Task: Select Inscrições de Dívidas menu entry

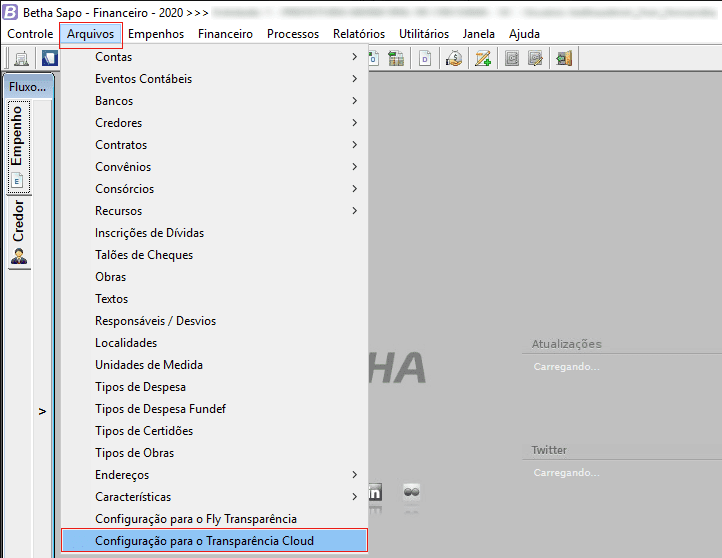Action: (215, 233)
